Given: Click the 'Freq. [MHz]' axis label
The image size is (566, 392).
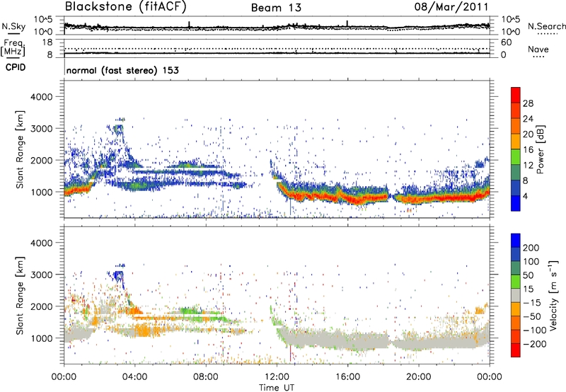Looking at the screenshot, I should coord(13,47).
